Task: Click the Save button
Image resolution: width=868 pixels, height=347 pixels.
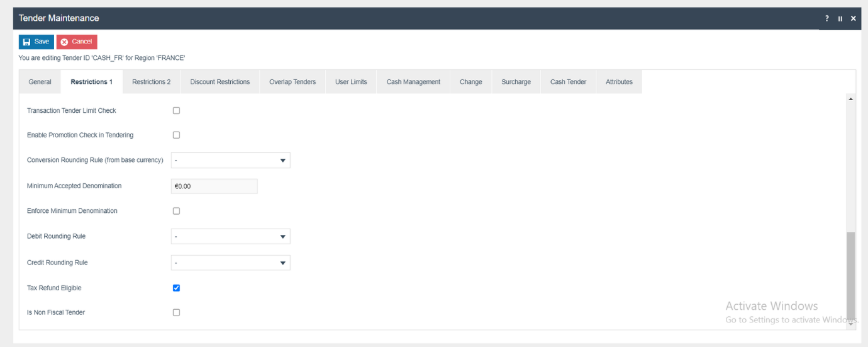Action: [36, 42]
